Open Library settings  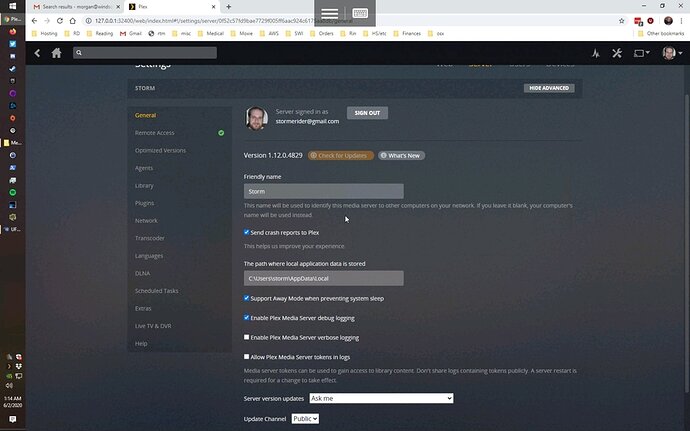(x=144, y=186)
